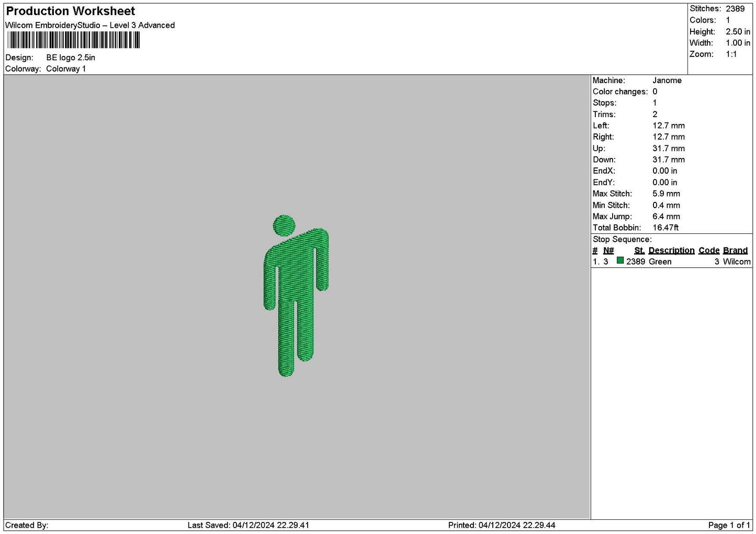The image size is (756, 534).
Task: Click the 'Description' column header
Action: coord(671,251)
